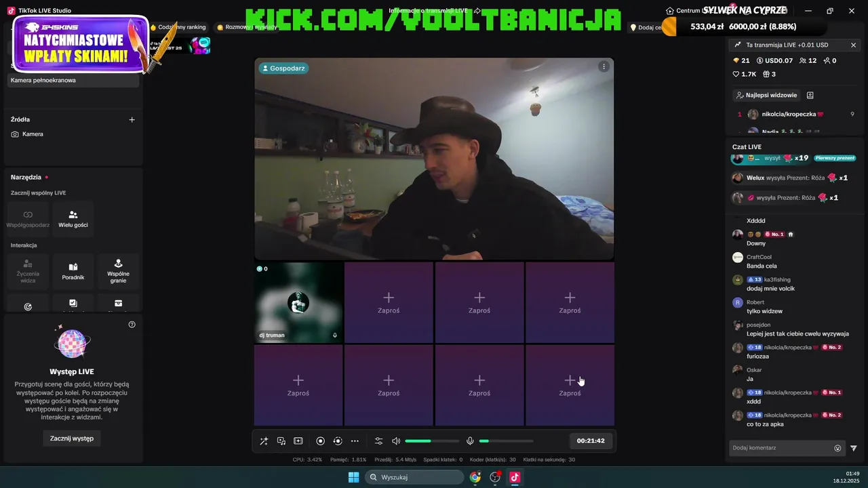Open the taskbar clock and date
Screen dimensions: 868x488
847,477
